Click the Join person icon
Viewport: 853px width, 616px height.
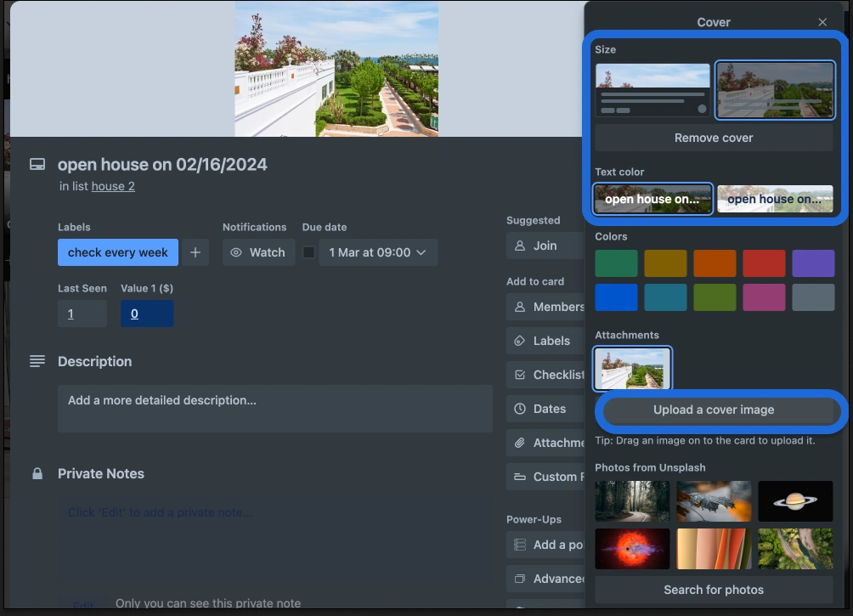tap(520, 246)
